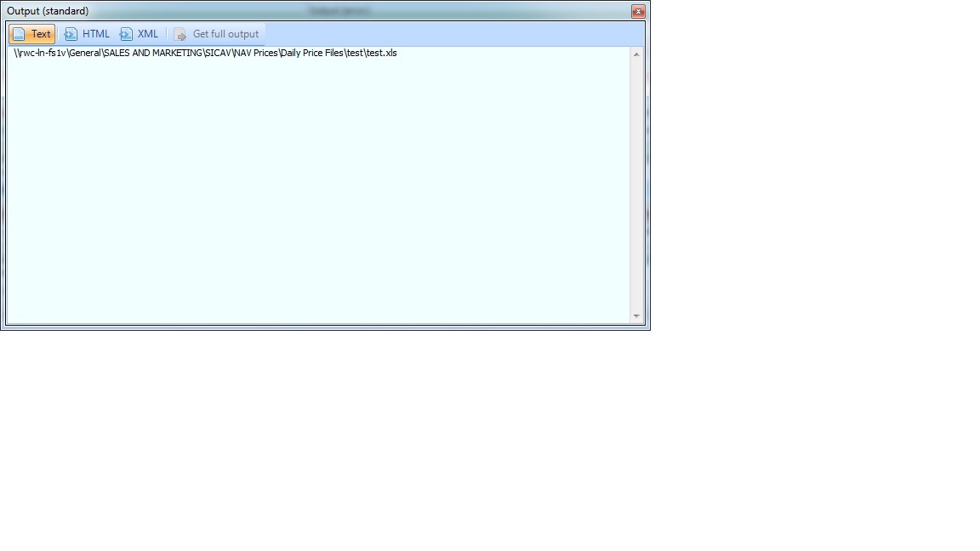Image resolution: width=980 pixels, height=551 pixels.
Task: Click empty toolbar area right of Get full output
Action: [x=451, y=34]
